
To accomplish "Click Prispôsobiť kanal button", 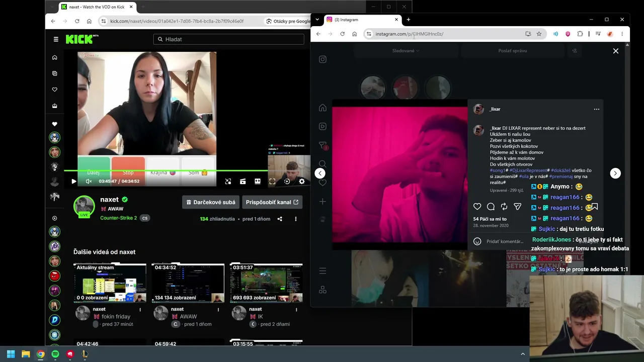I will click(272, 202).
